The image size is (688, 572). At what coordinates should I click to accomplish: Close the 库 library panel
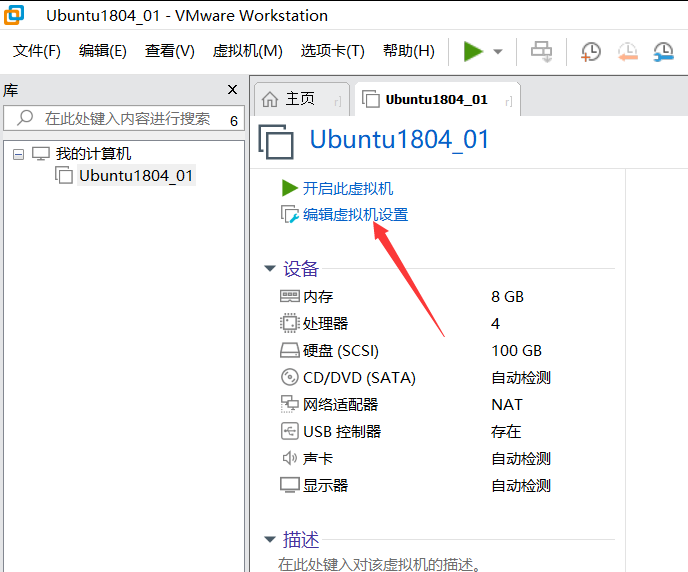pos(232,90)
